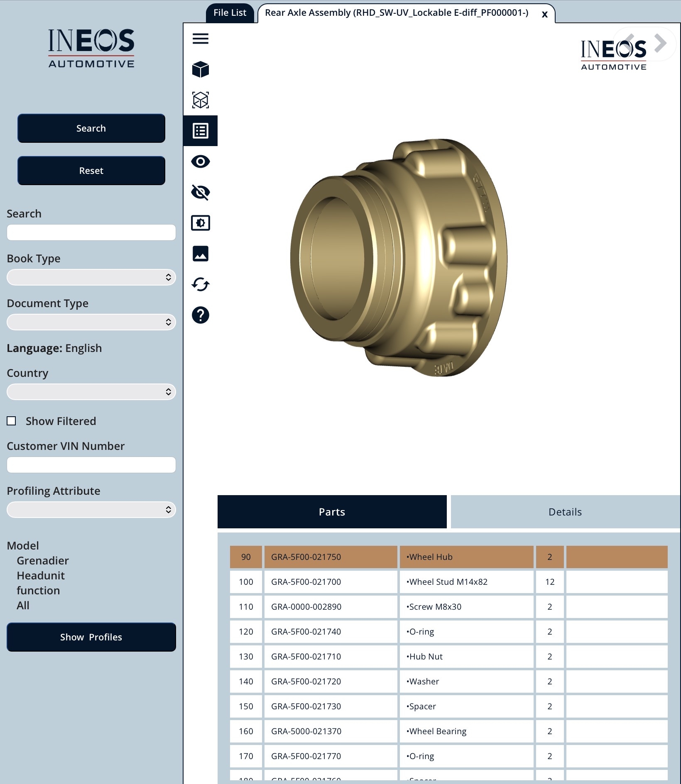Click the brightness contrast display icon
Screen dimensions: 681x784
pyautogui.click(x=200, y=223)
